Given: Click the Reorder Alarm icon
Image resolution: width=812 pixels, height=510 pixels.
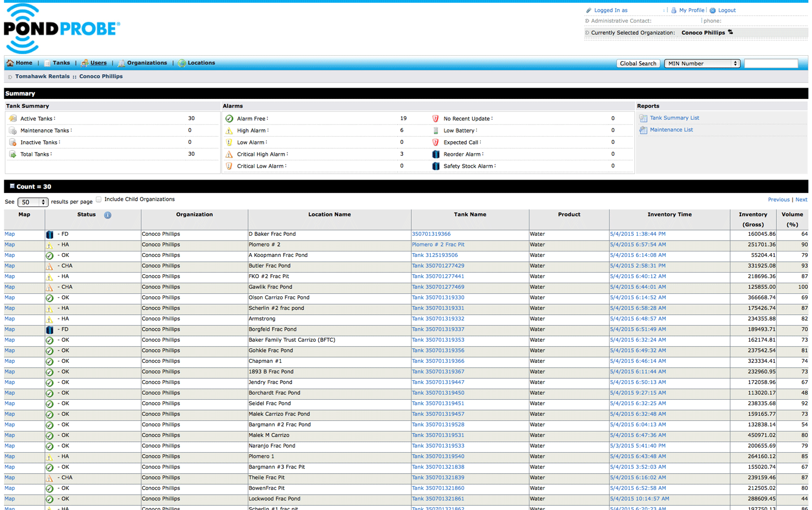Looking at the screenshot, I should [435, 154].
